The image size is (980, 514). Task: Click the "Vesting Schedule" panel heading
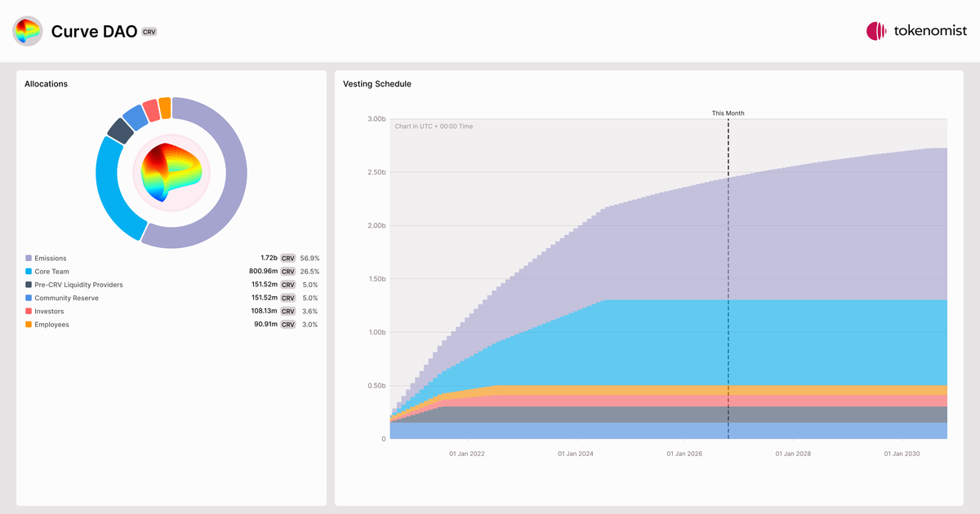tap(377, 84)
